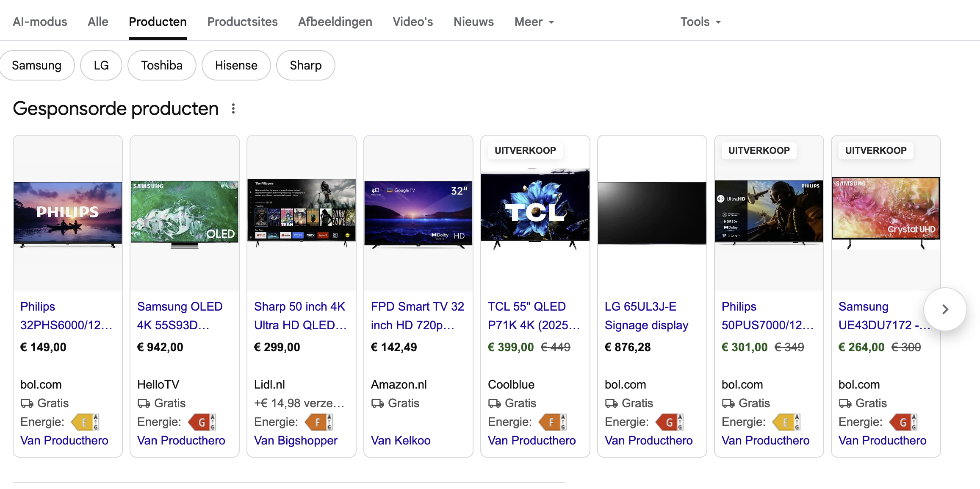Open the Sharp 50 inch 4K Ultra HD link
Viewport: 980px width, 489px height.
(x=301, y=316)
